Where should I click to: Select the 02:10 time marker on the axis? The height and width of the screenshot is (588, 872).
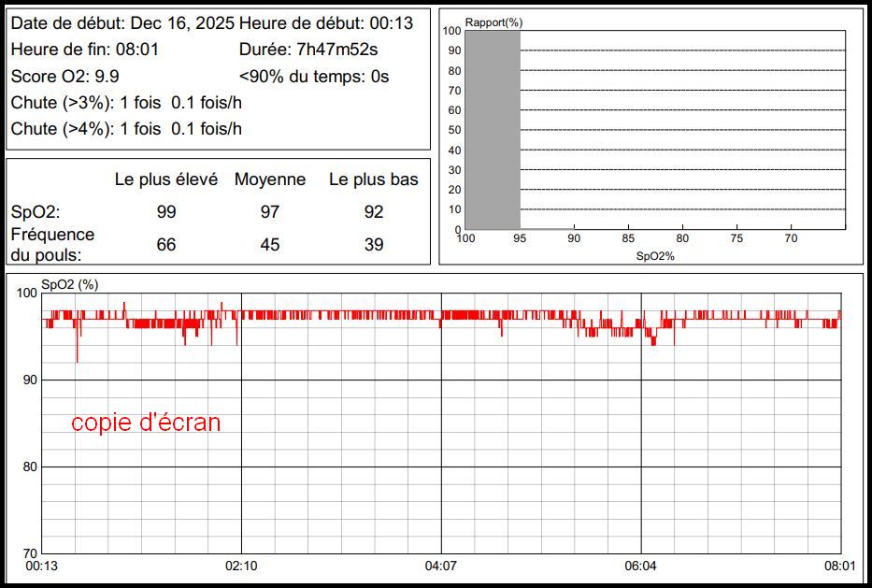(x=241, y=566)
